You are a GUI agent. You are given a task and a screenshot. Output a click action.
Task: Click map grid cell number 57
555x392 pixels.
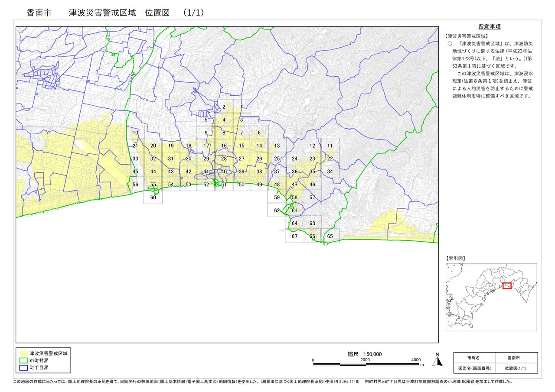click(312, 198)
